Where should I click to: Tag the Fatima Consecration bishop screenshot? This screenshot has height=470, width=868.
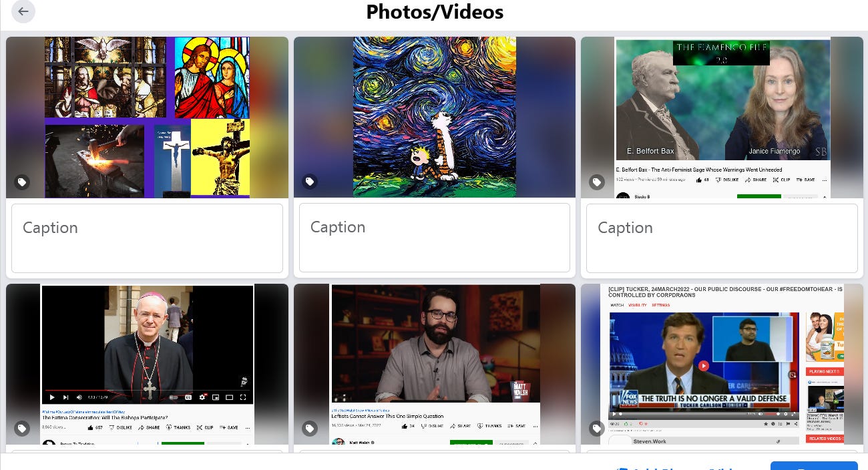tap(22, 429)
